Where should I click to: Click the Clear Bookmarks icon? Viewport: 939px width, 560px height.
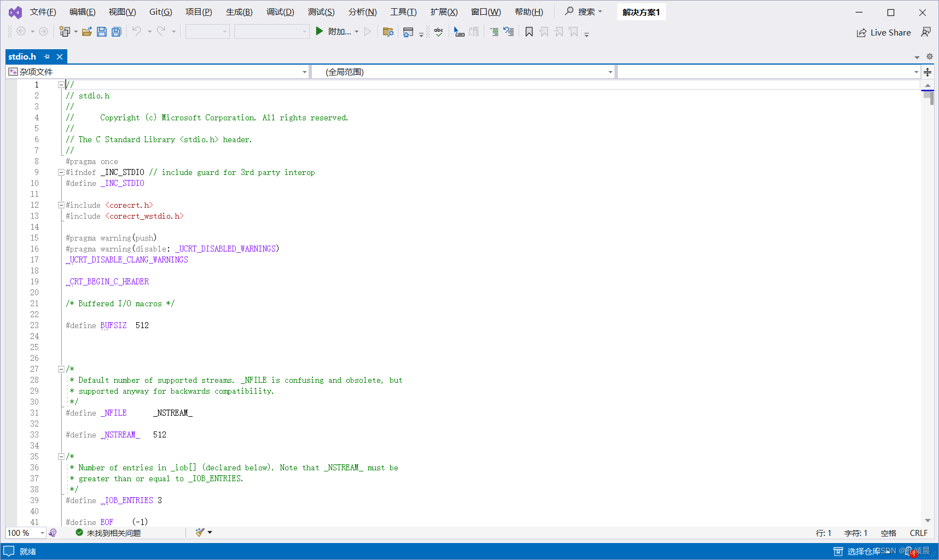coord(573,32)
